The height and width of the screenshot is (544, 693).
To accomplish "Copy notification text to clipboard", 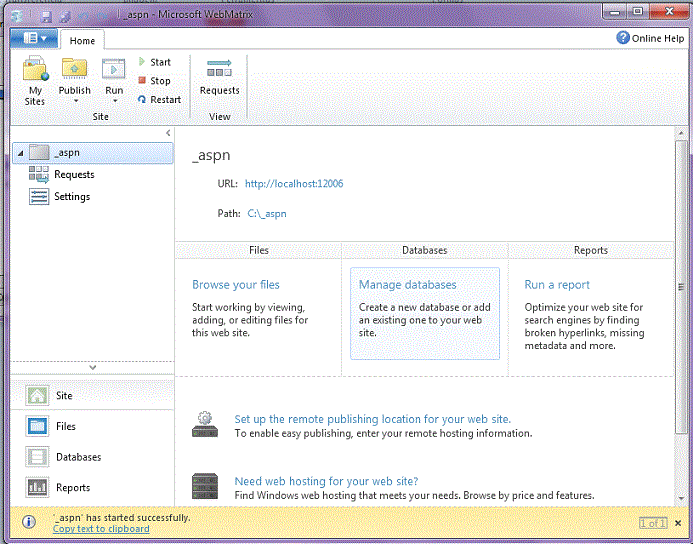I will (101, 529).
